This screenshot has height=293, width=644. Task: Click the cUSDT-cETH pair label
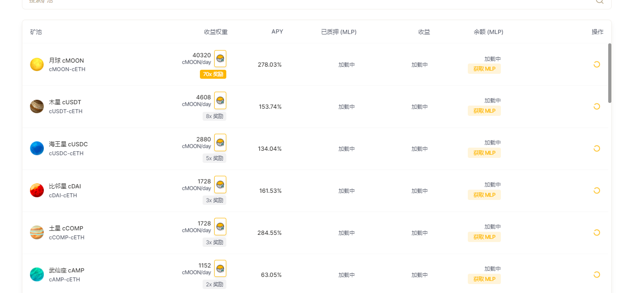click(66, 111)
